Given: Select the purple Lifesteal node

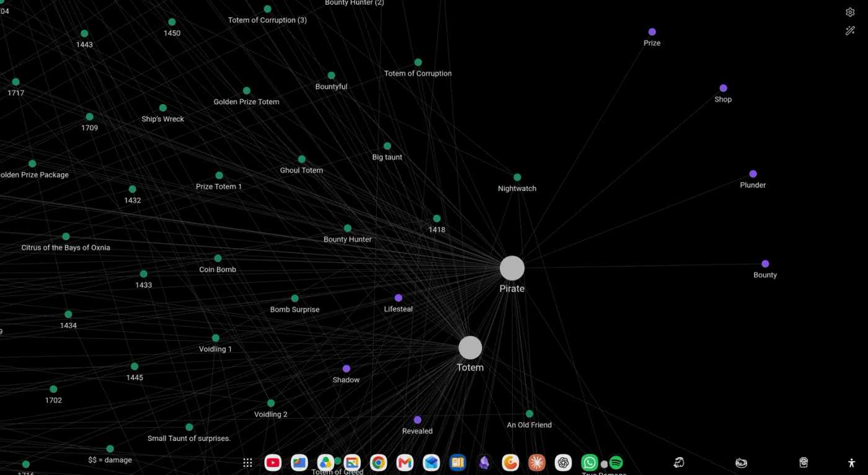Looking at the screenshot, I should (x=398, y=298).
